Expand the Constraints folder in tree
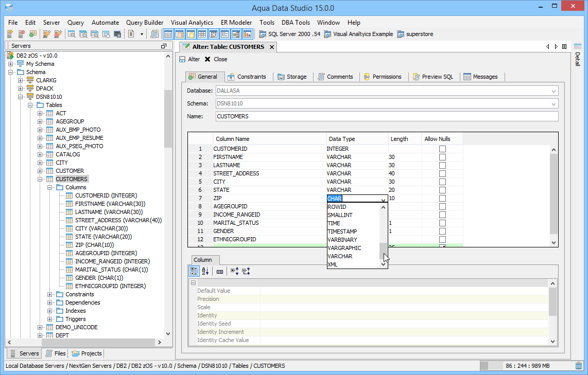588x375 pixels. 50,295
